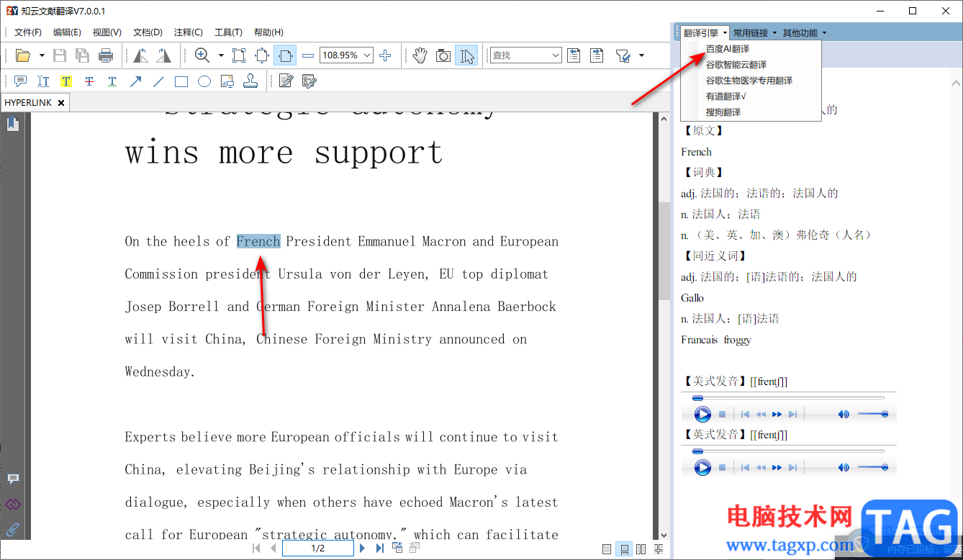The image size is (963, 560).
Task: Switch to two-page facing layout
Action: (641, 548)
